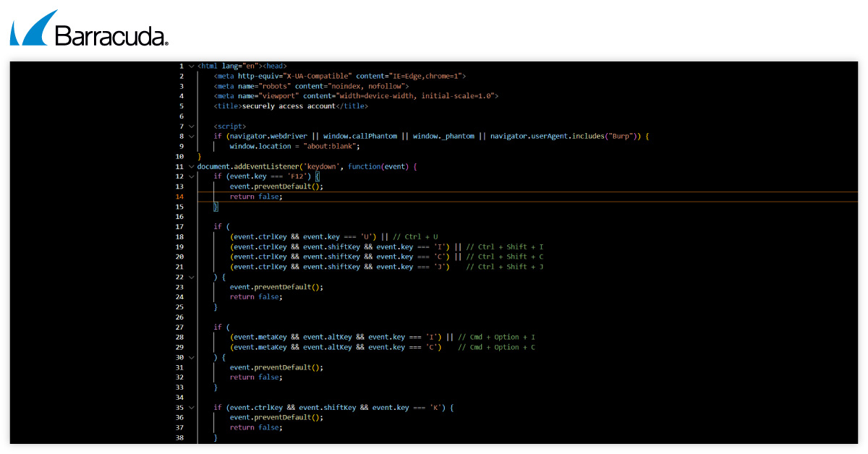Image resolution: width=868 pixels, height=454 pixels.
Task: Fold the F12 check block on line 12
Action: point(191,176)
